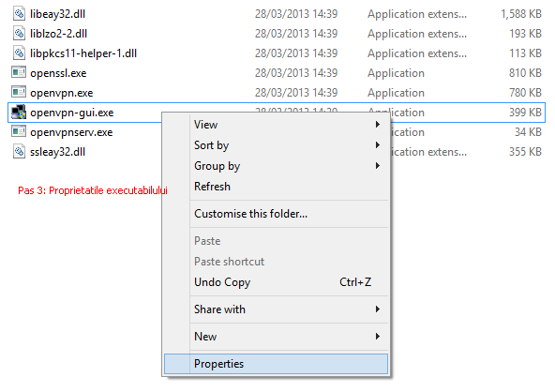555x392 pixels.
Task: Click the 810 KB size cell
Action: 525,72
